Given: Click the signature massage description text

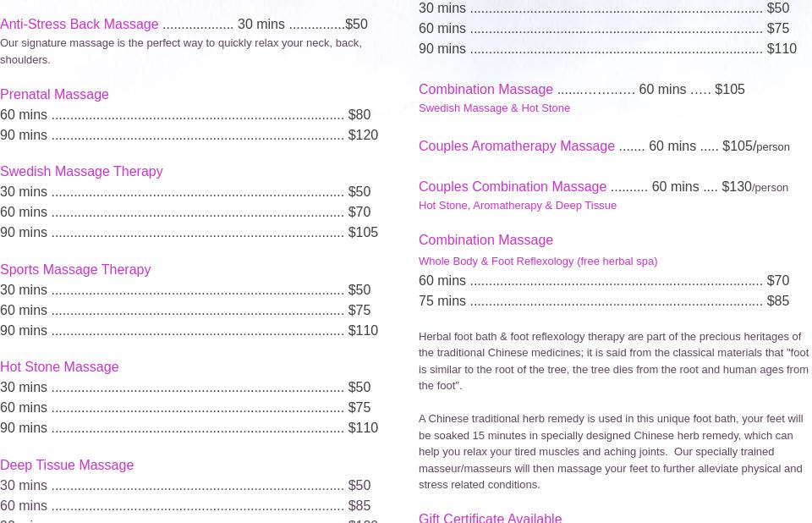Looking at the screenshot, I should click(180, 51).
